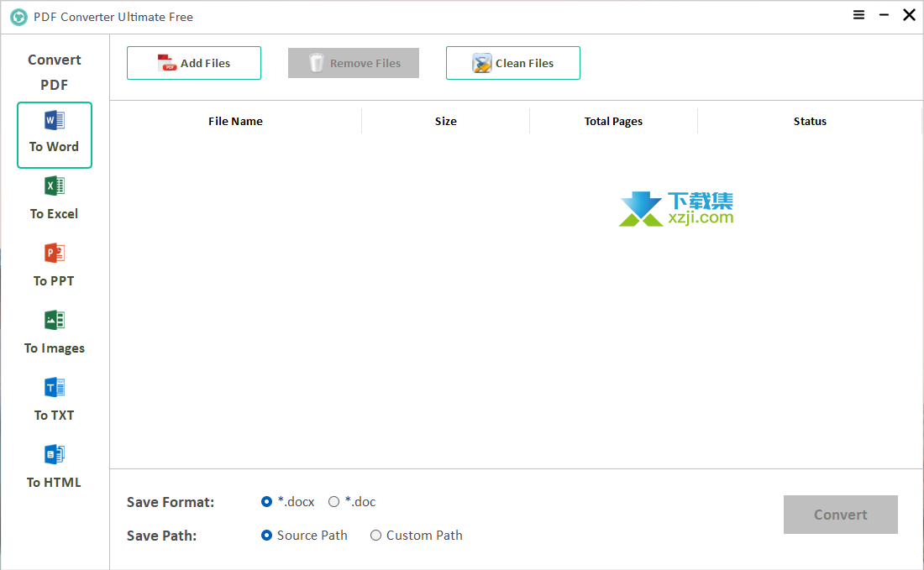
Task: Select the To PPT conversion icon
Action: pyautogui.click(x=55, y=254)
